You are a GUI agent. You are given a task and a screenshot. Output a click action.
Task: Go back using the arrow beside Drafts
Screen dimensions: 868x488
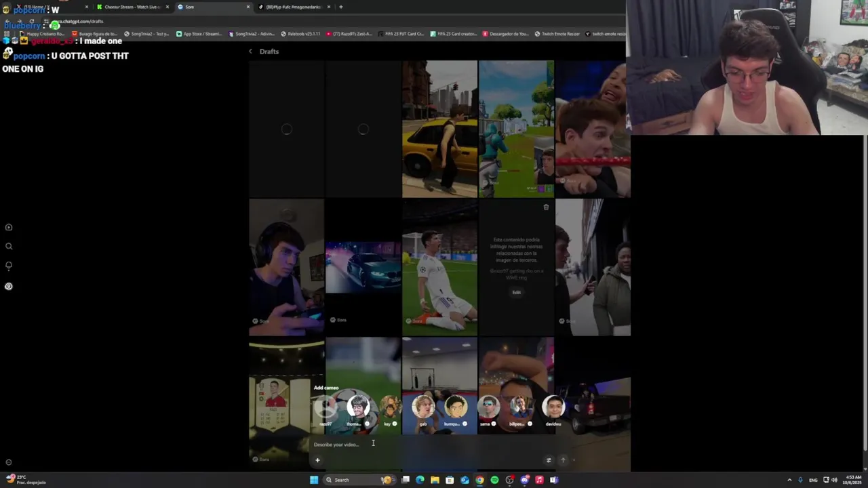click(250, 52)
